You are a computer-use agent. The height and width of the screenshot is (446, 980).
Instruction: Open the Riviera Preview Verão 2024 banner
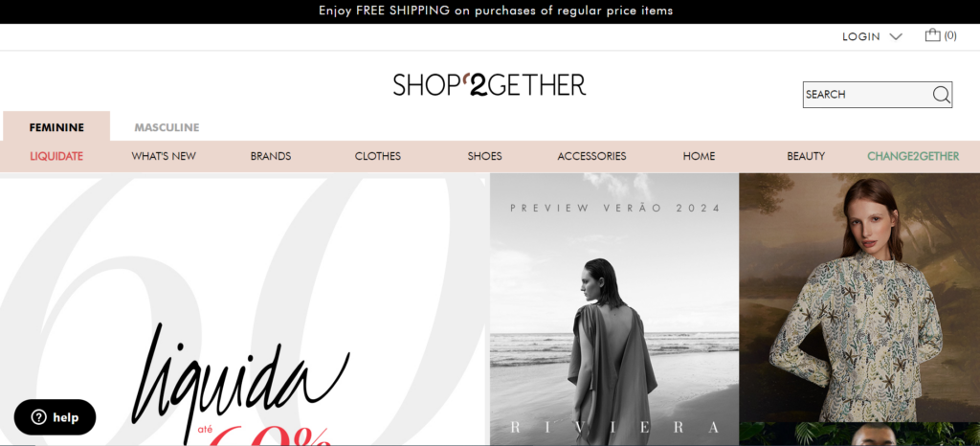pyautogui.click(x=614, y=309)
